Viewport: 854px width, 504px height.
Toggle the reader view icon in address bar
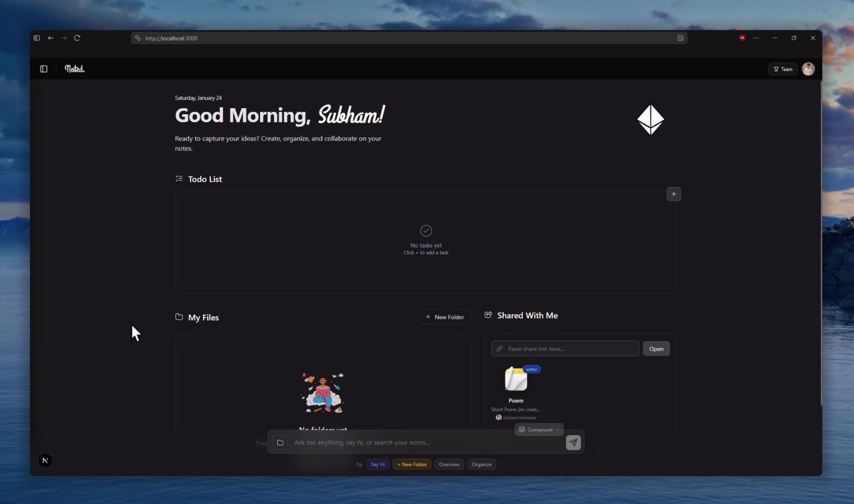(x=680, y=38)
